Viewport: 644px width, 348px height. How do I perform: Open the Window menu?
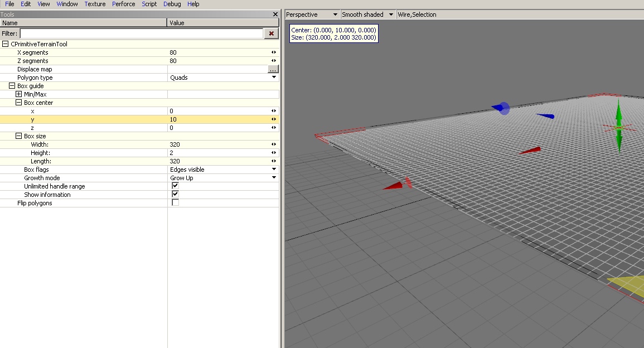(x=67, y=4)
